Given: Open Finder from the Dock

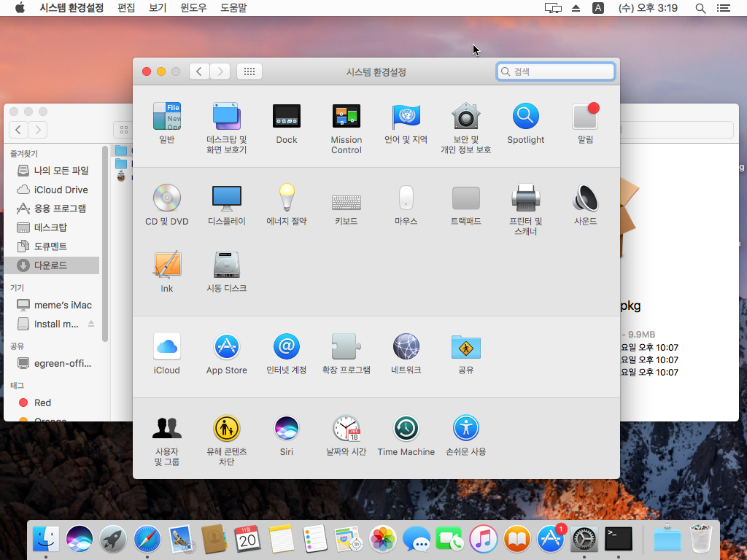Looking at the screenshot, I should click(x=46, y=539).
